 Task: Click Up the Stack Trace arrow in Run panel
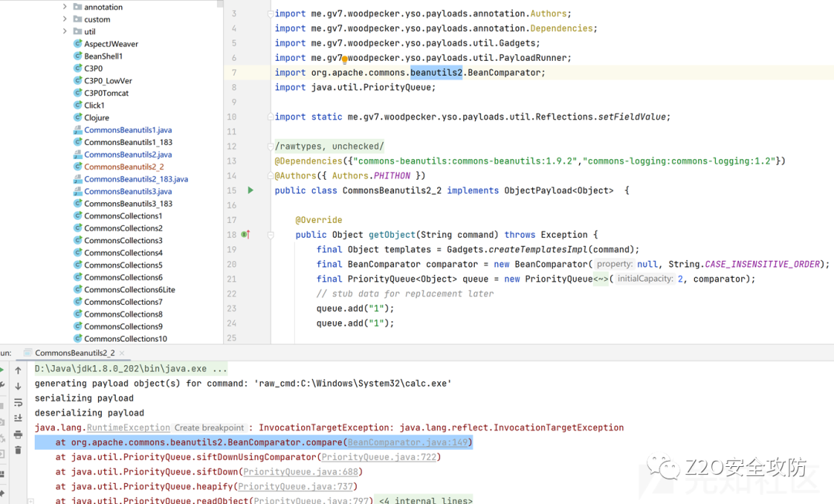click(x=18, y=370)
